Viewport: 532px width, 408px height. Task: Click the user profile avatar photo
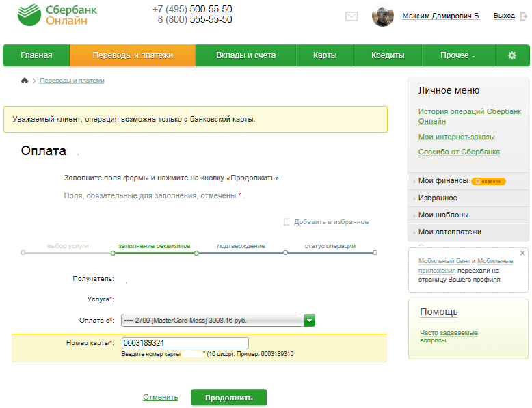click(383, 16)
